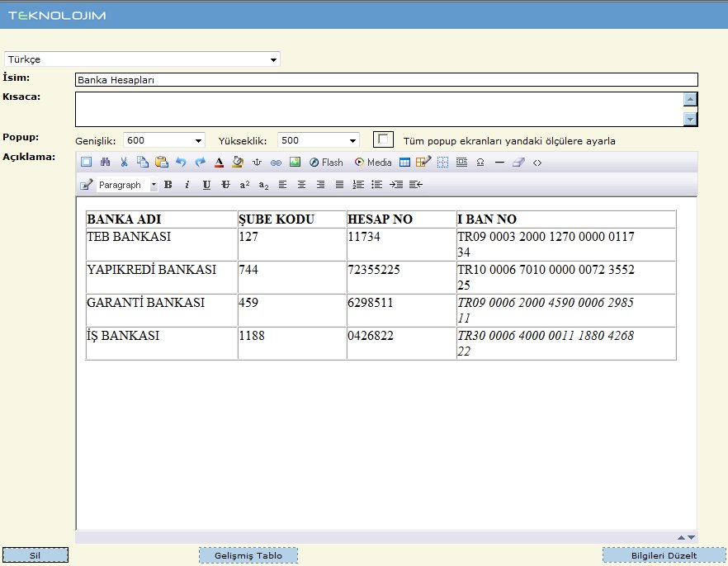Increase indent

coord(396,185)
